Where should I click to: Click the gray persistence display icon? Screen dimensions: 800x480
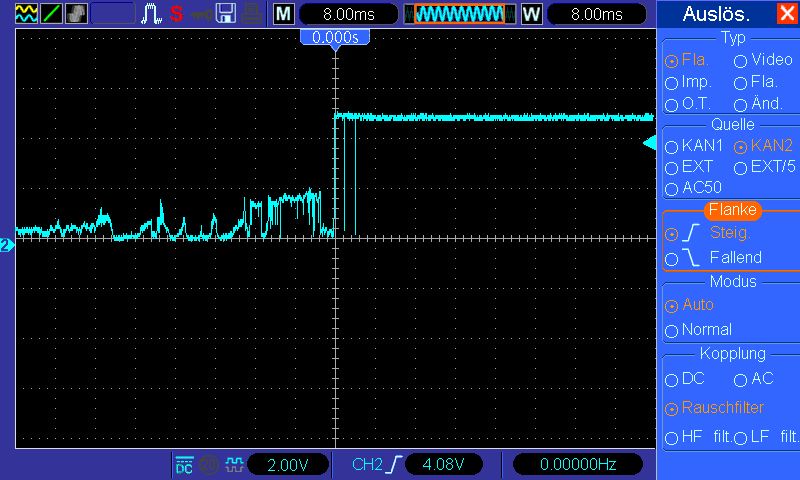pyautogui.click(x=76, y=13)
